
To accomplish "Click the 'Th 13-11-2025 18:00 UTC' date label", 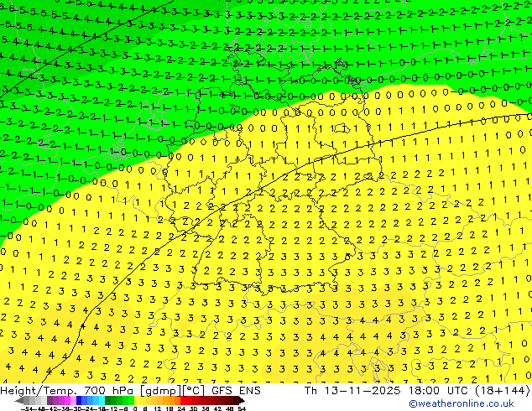I will tap(387, 391).
